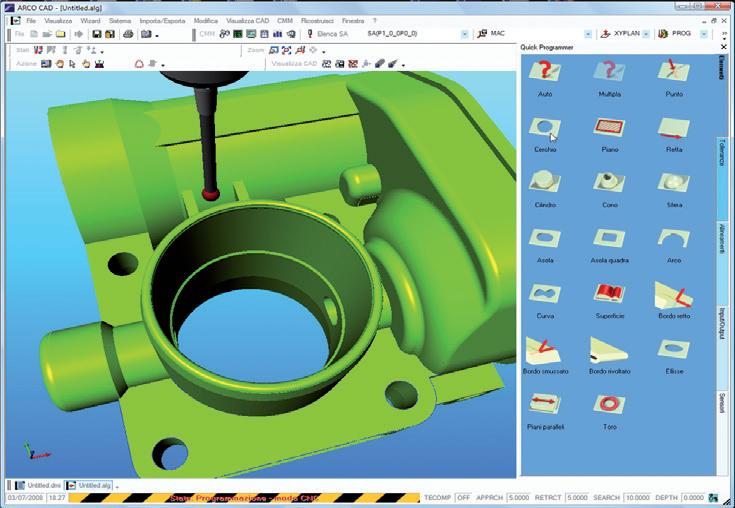Toggle the TECOMP OFF field

[463, 497]
